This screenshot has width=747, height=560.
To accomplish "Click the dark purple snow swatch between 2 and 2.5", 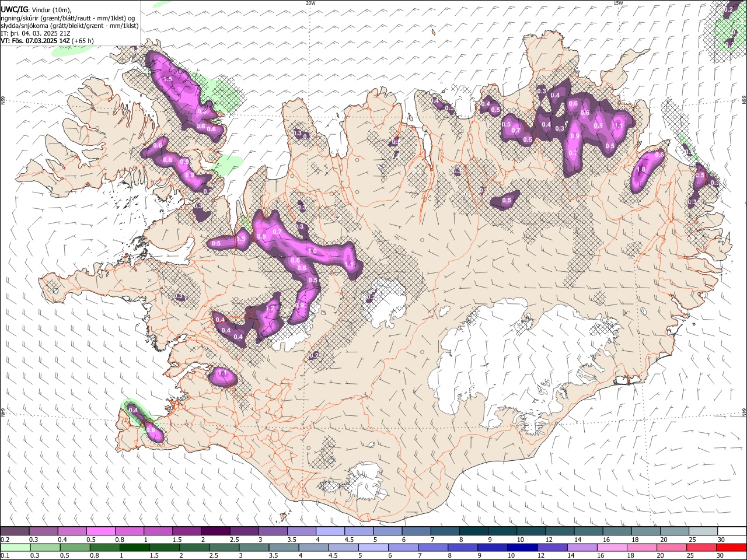I will [215, 531].
